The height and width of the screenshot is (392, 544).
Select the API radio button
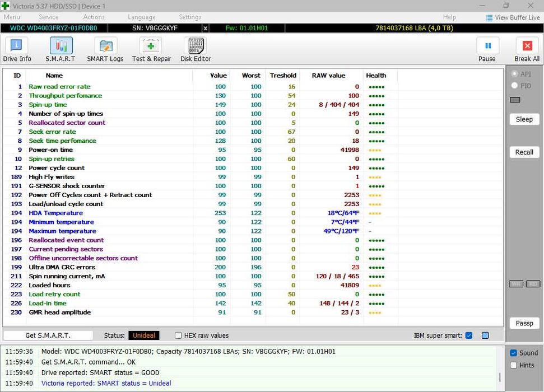[514, 74]
